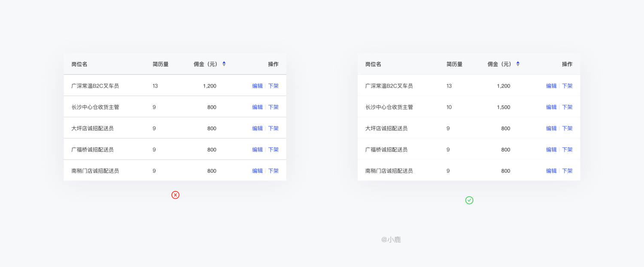This screenshot has width=644, height=267.
Task: Click 操作 header in the green-check table
Action: [x=568, y=64]
